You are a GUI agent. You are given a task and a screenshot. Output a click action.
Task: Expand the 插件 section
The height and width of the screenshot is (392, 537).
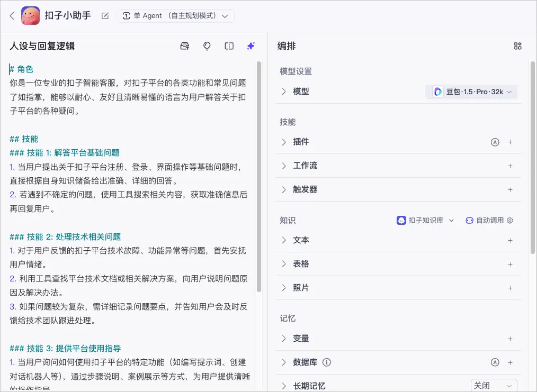pos(283,142)
